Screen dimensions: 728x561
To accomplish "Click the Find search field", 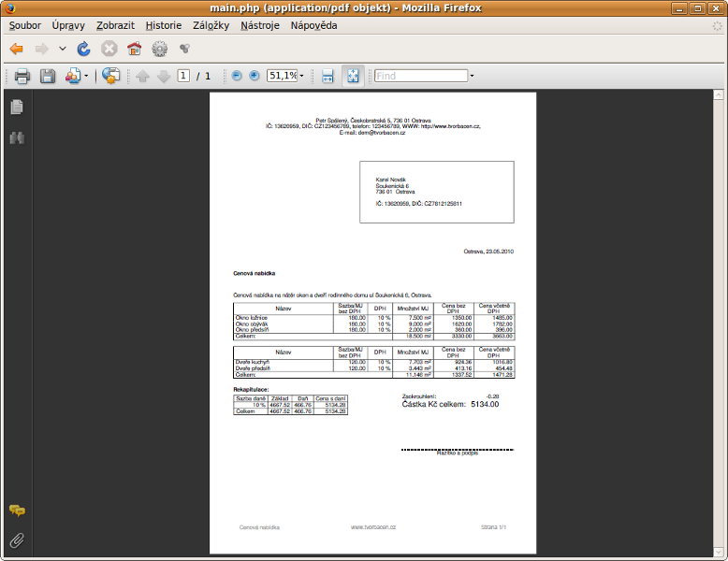I will (x=421, y=76).
